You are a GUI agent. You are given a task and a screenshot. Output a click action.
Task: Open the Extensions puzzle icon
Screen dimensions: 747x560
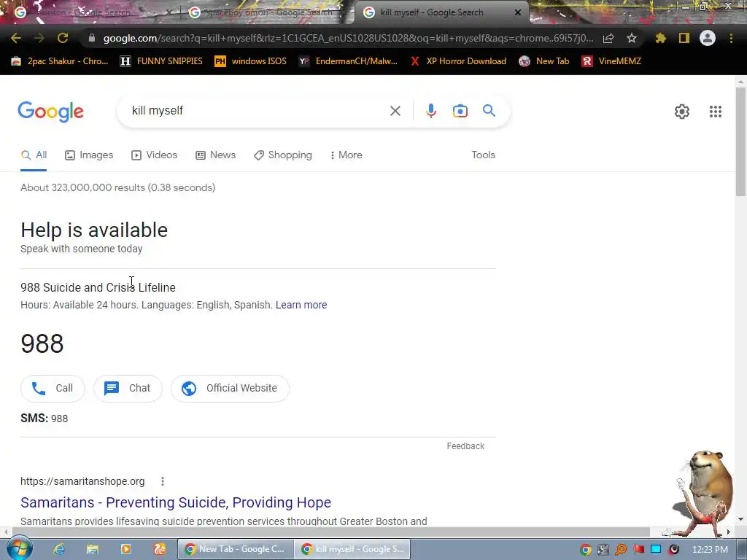(x=660, y=38)
